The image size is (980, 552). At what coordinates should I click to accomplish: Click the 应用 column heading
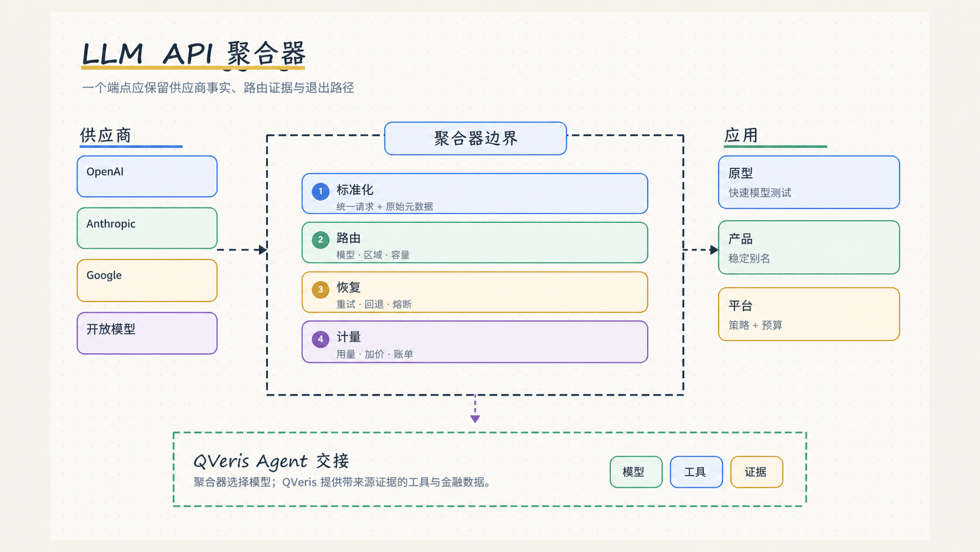741,136
